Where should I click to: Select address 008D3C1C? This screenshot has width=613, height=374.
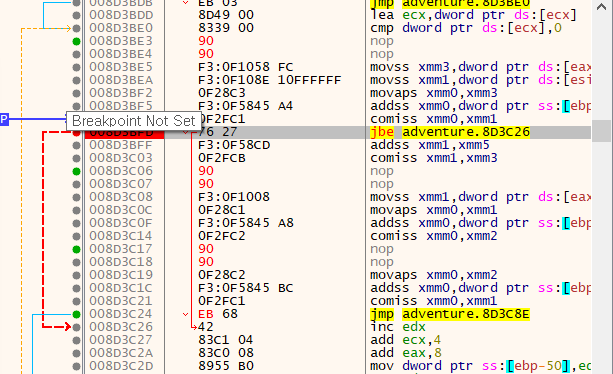point(121,288)
